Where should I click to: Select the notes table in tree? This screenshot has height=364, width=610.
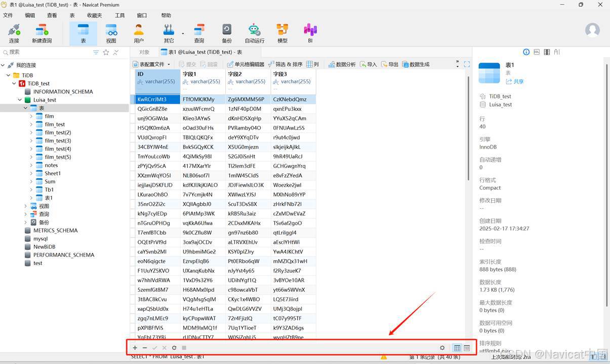point(51,165)
